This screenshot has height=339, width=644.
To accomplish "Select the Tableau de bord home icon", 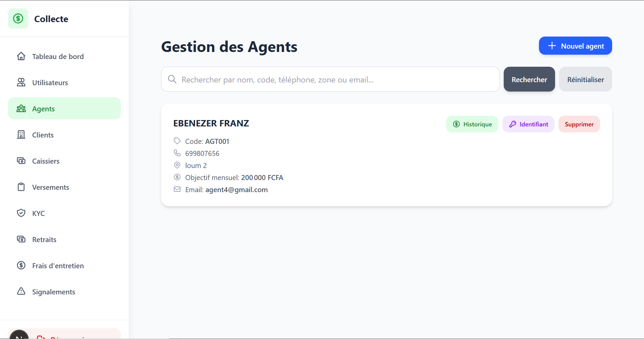I will [21, 56].
